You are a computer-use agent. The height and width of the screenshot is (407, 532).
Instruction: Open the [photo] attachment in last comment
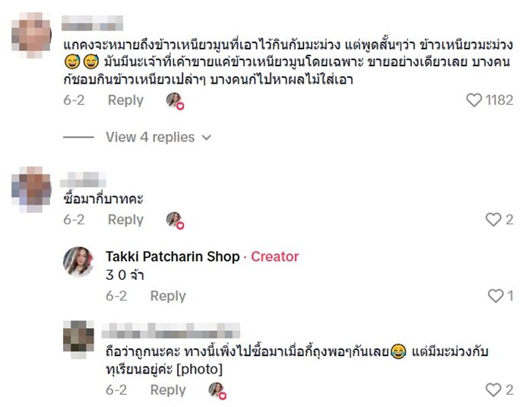[x=199, y=369]
